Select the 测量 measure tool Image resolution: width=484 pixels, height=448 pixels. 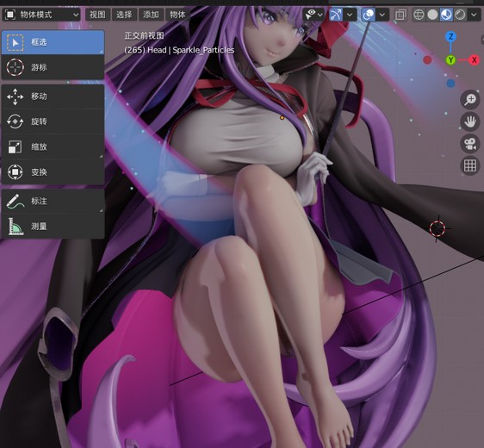point(53,226)
